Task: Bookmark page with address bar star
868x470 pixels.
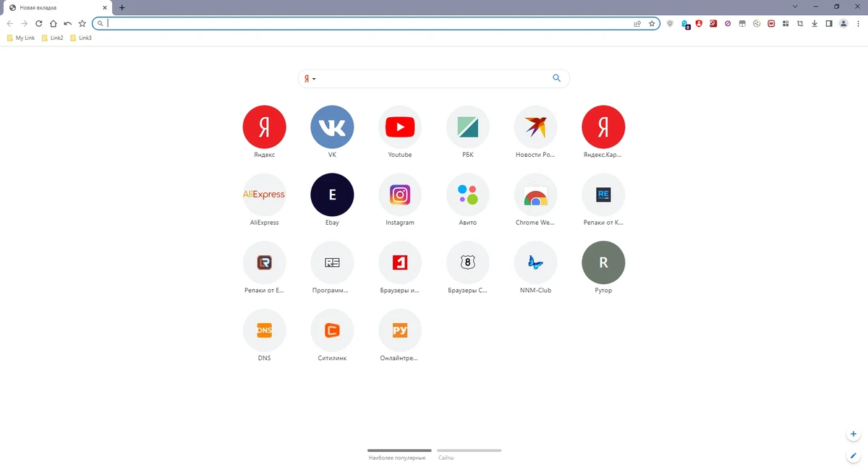Action: pyautogui.click(x=652, y=23)
